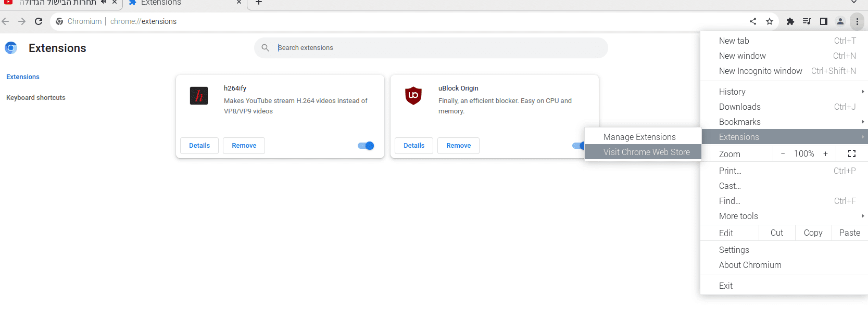Close the Extensions tab
Screen dimensions: 868x321
click(239, 2)
